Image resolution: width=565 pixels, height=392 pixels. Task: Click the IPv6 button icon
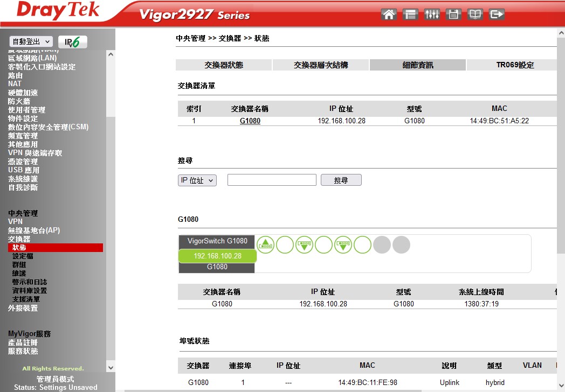coord(73,42)
